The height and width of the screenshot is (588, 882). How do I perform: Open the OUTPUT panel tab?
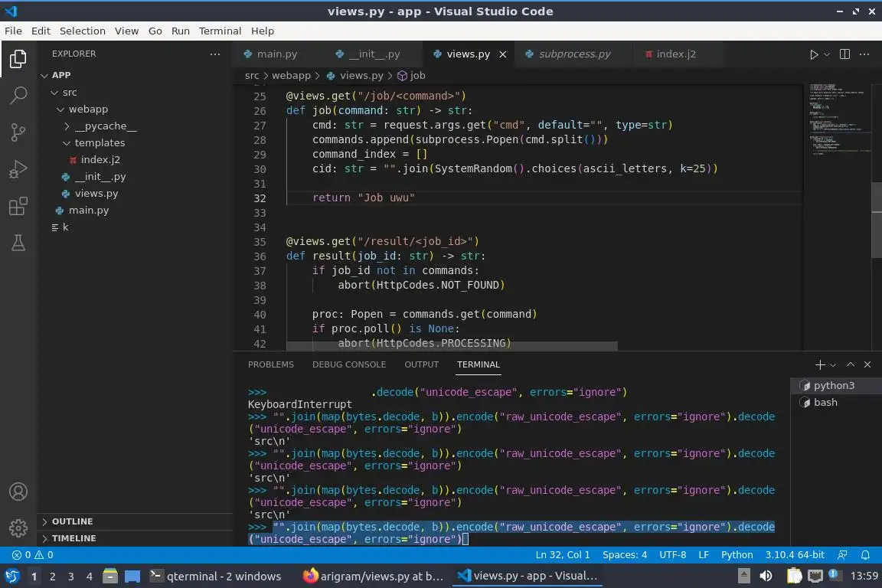pyautogui.click(x=421, y=364)
